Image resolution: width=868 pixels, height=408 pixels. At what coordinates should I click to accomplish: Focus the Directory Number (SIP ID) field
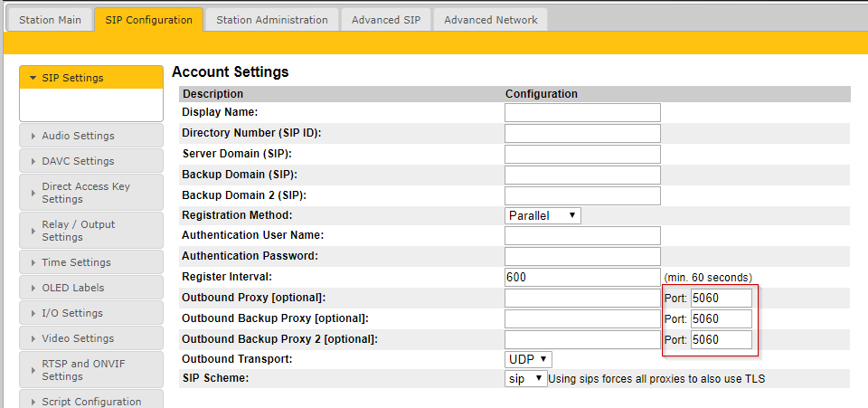pyautogui.click(x=582, y=133)
